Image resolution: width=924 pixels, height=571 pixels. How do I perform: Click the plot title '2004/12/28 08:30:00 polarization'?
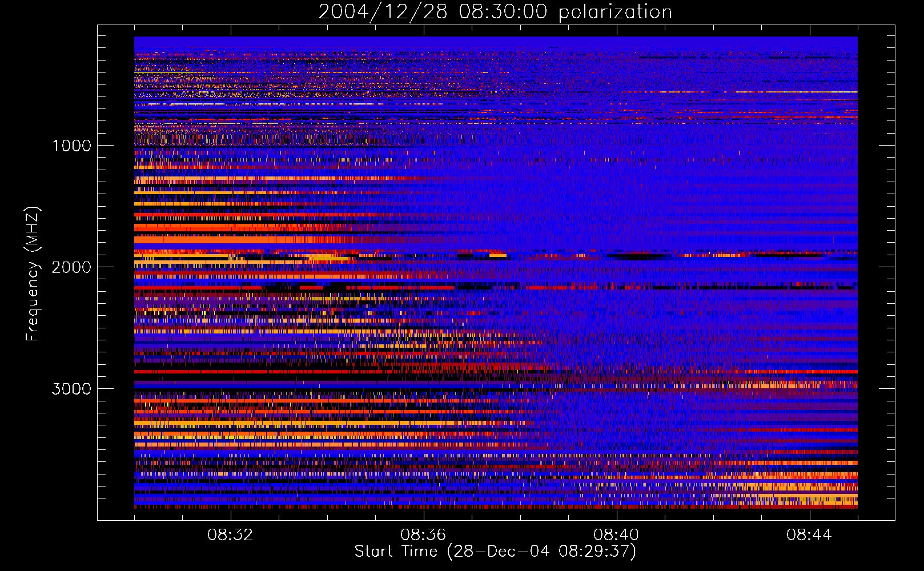[495, 12]
